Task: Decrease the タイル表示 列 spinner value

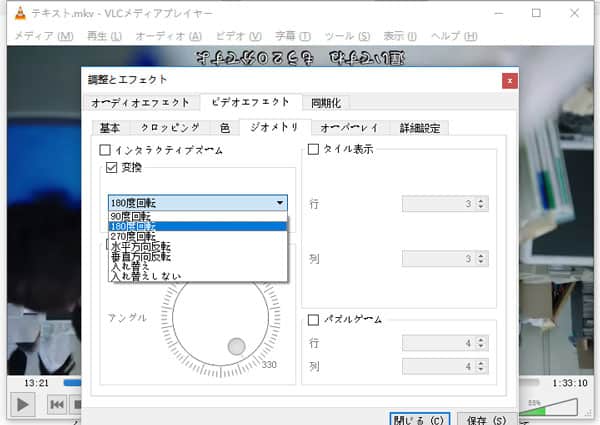Action: 481,262
